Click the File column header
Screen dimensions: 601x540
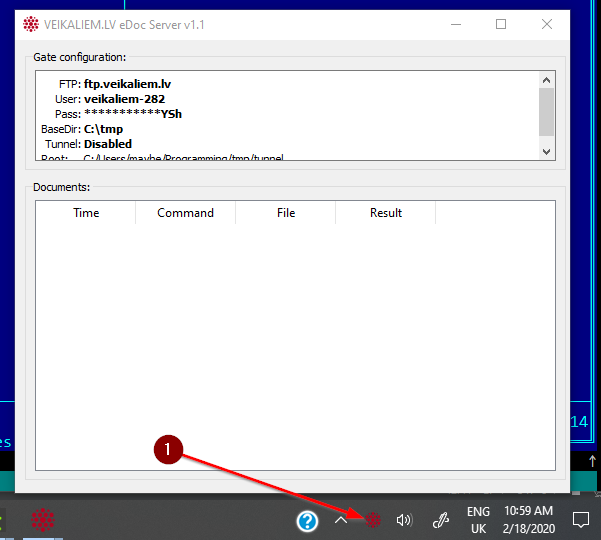coord(286,213)
